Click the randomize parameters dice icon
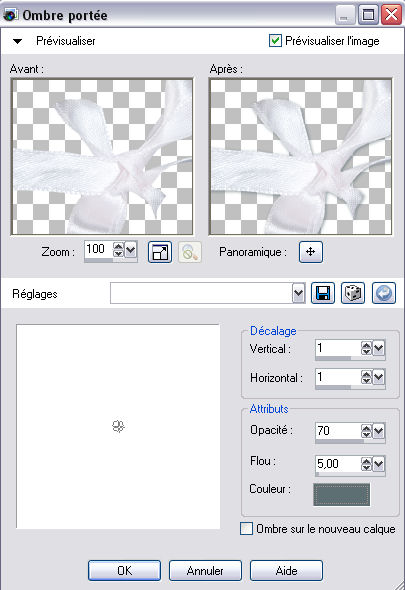This screenshot has height=590, width=405. click(353, 293)
